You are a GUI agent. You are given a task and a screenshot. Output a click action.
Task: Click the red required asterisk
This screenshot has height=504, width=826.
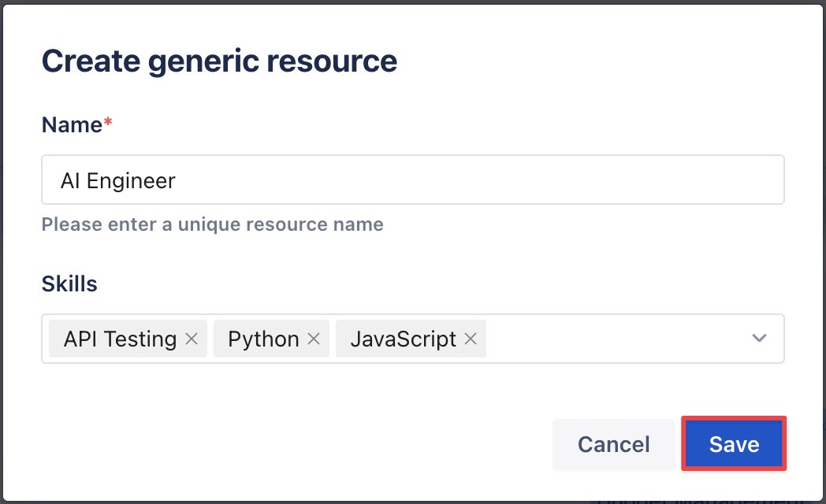pos(108,124)
